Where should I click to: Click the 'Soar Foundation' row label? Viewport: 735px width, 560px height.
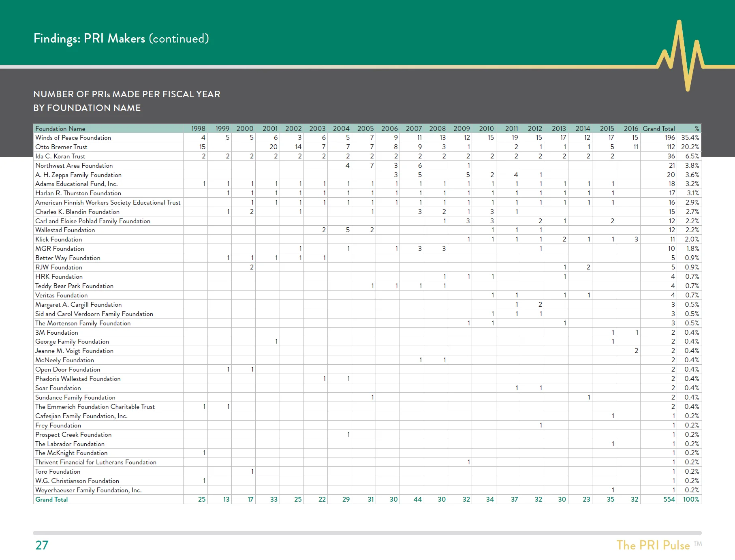58,388
